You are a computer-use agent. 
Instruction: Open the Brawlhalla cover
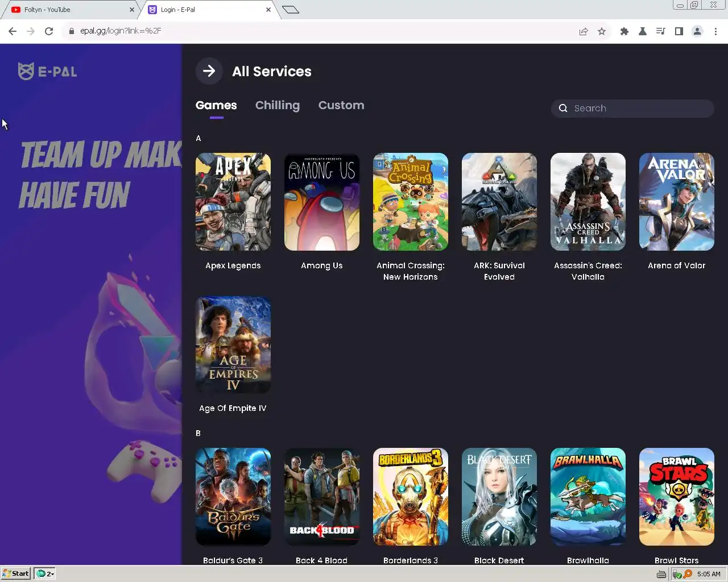(588, 497)
